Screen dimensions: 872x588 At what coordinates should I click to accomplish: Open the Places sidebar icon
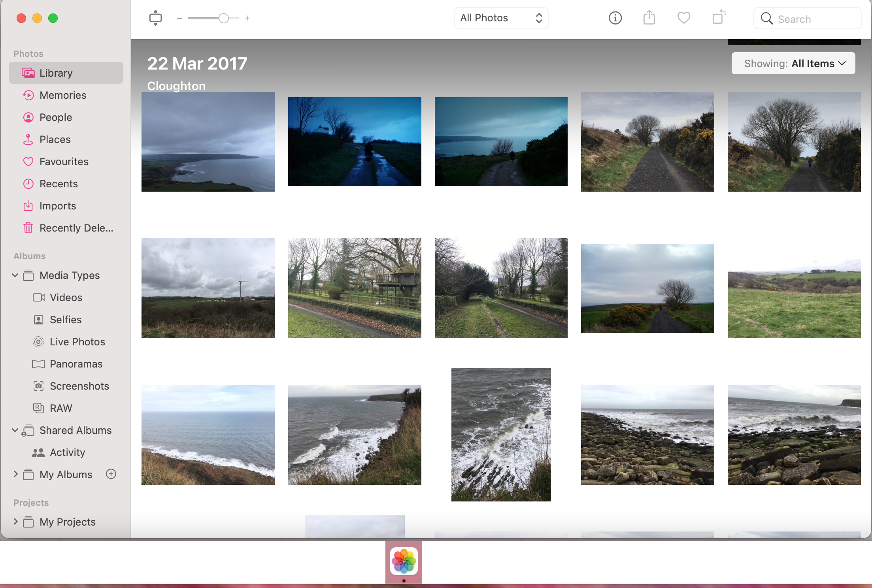pos(28,139)
